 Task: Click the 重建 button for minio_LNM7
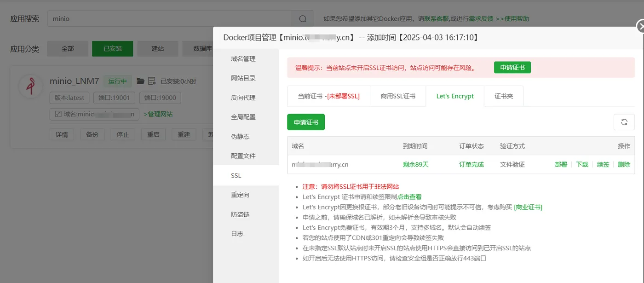pyautogui.click(x=184, y=134)
